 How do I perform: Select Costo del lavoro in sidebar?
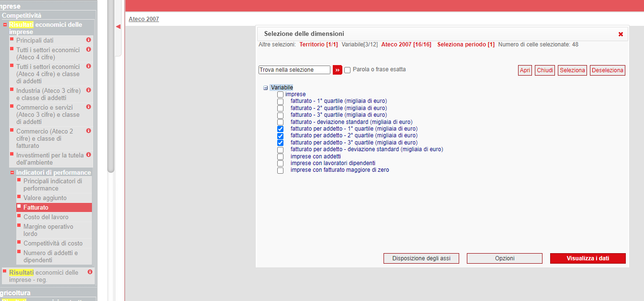coord(46,217)
